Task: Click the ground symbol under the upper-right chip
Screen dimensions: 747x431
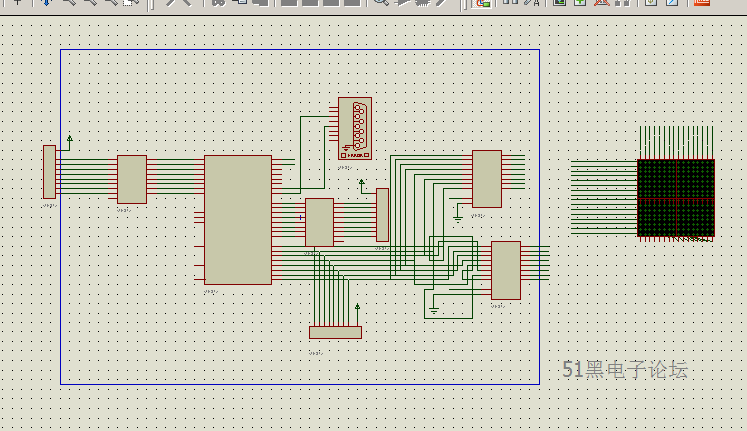Action: 458,215
